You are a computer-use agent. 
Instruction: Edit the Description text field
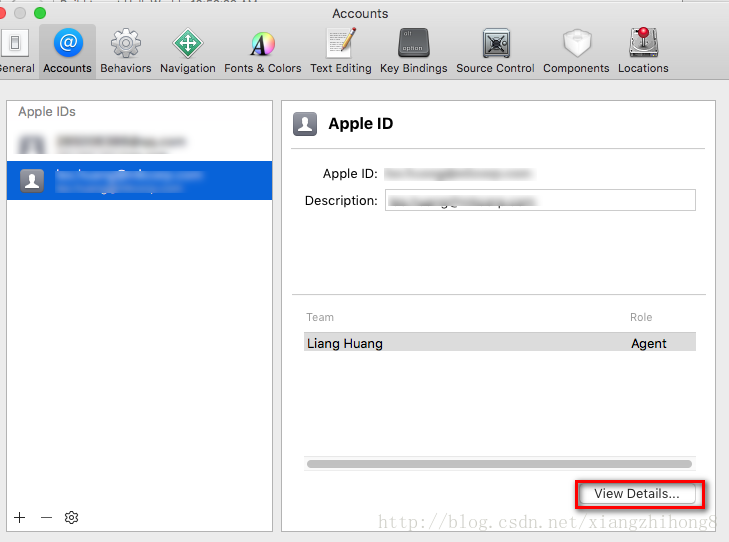pyautogui.click(x=540, y=200)
